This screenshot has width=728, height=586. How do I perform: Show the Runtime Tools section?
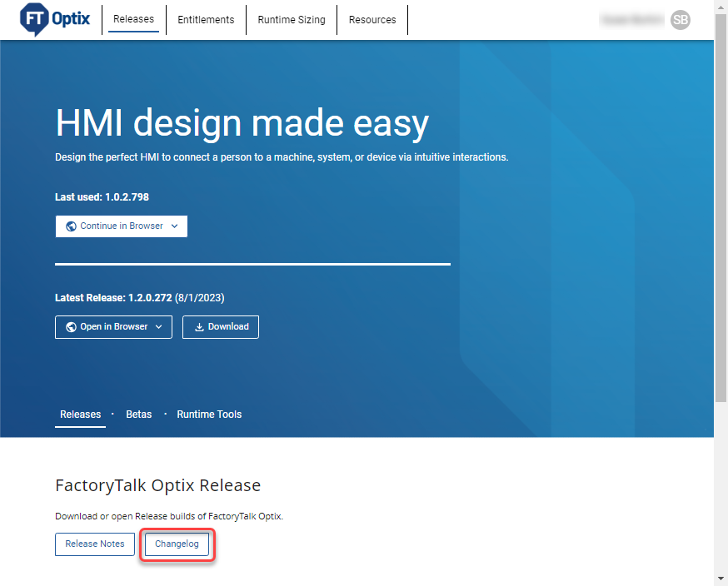pyautogui.click(x=209, y=415)
